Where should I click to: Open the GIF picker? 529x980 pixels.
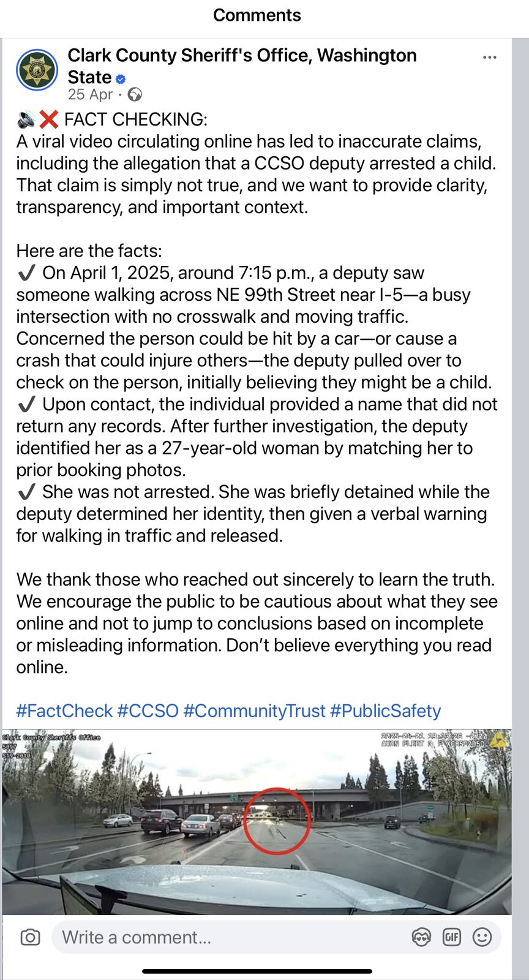pos(452,937)
